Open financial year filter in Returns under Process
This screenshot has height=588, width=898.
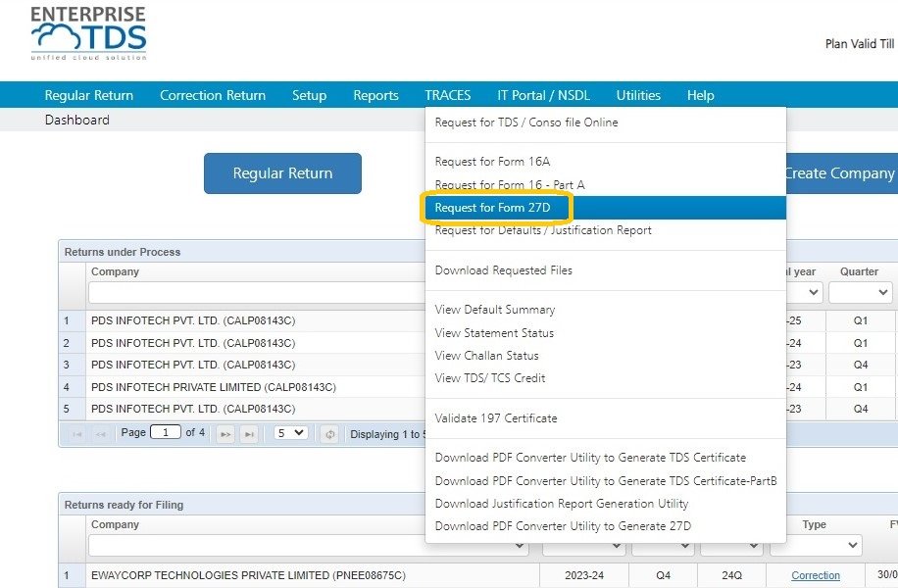coord(805,293)
